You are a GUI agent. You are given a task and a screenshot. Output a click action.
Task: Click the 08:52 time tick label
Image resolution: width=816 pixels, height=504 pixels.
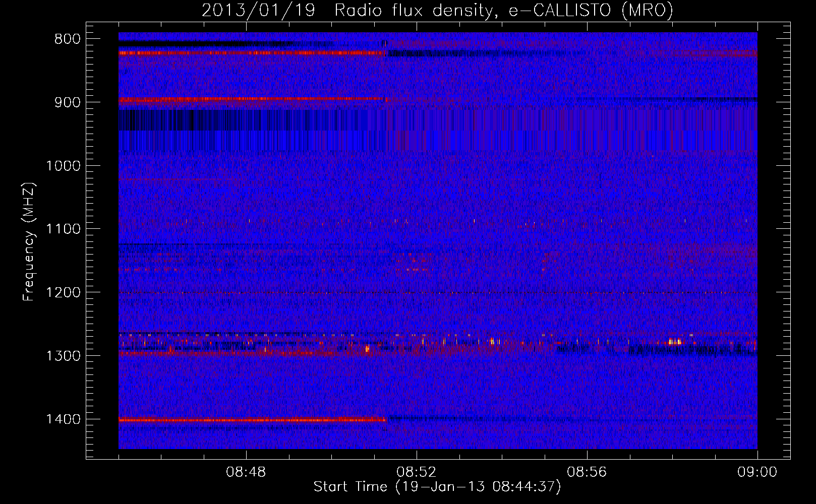pos(417,472)
